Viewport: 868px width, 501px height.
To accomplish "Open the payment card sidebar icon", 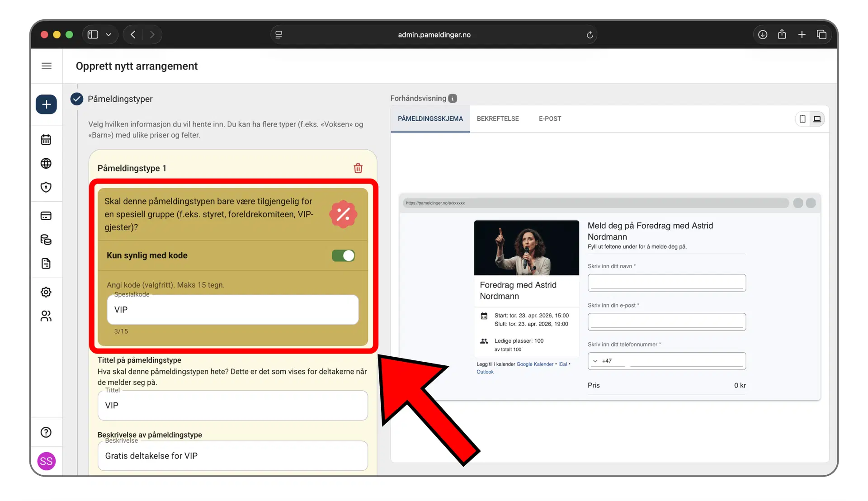I will click(x=46, y=216).
